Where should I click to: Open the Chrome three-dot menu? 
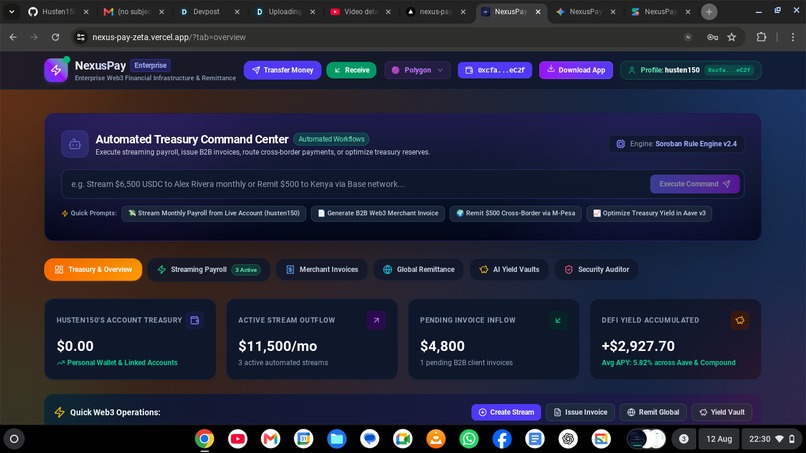tap(793, 37)
